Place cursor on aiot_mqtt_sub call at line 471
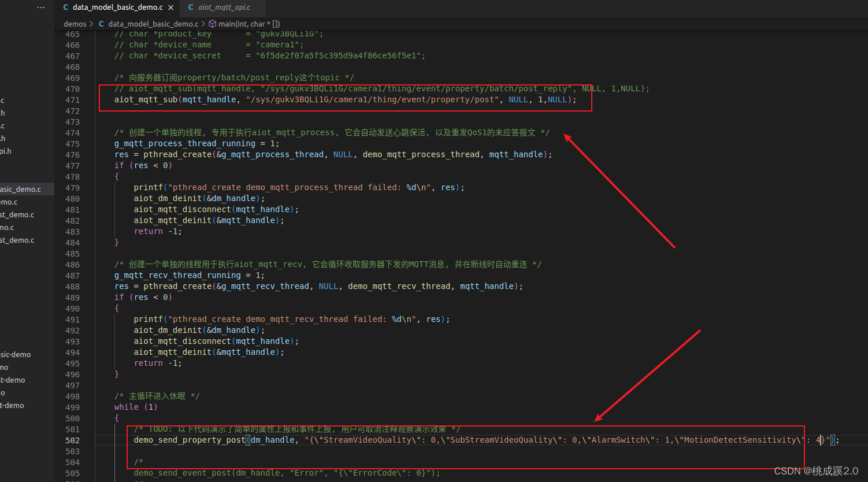The width and height of the screenshot is (868, 482). (346, 100)
